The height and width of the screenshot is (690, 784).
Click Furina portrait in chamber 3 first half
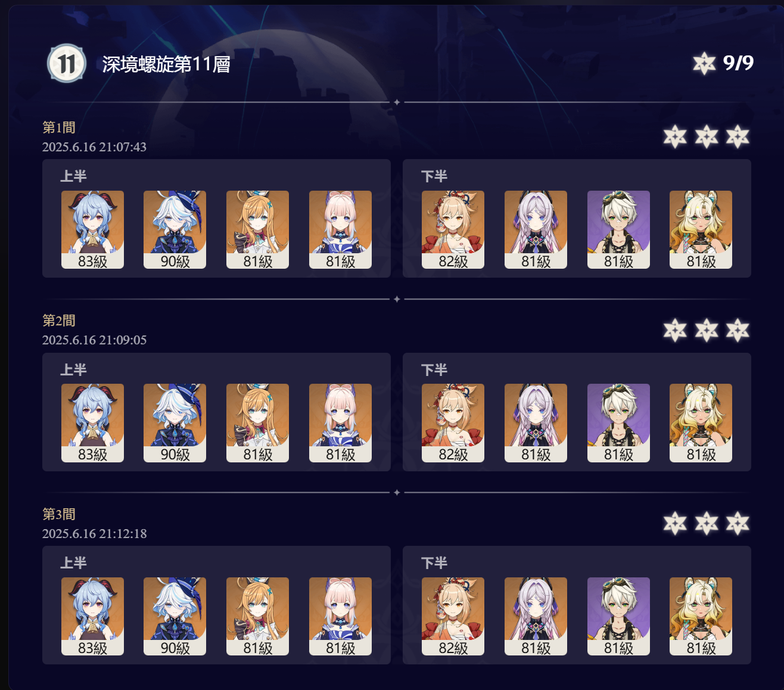point(175,616)
